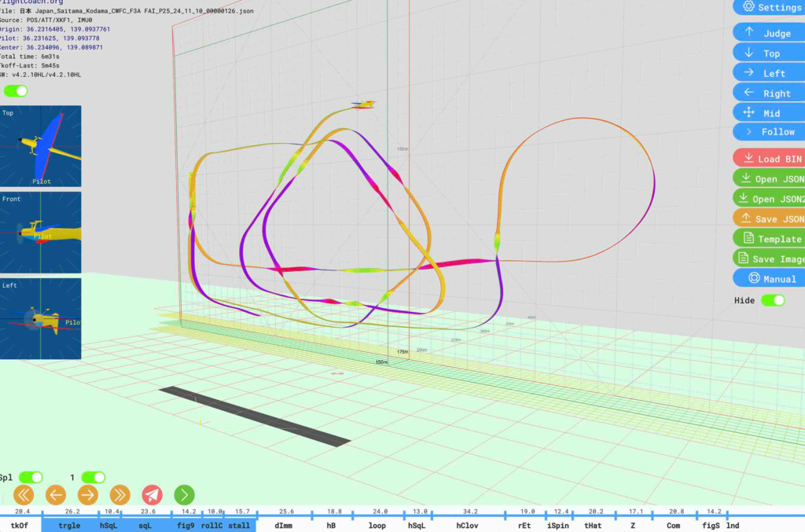Click the SW v4.2.10HL version text

(41, 75)
